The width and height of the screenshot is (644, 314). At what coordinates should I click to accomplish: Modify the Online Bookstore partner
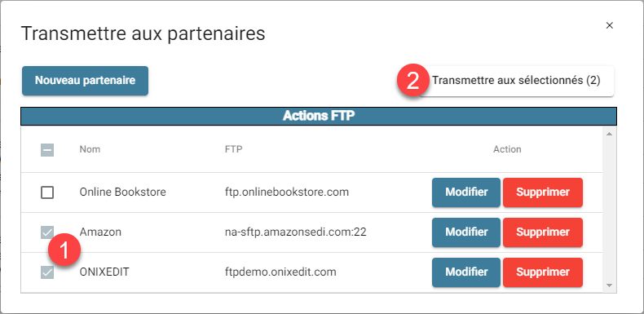pos(466,192)
